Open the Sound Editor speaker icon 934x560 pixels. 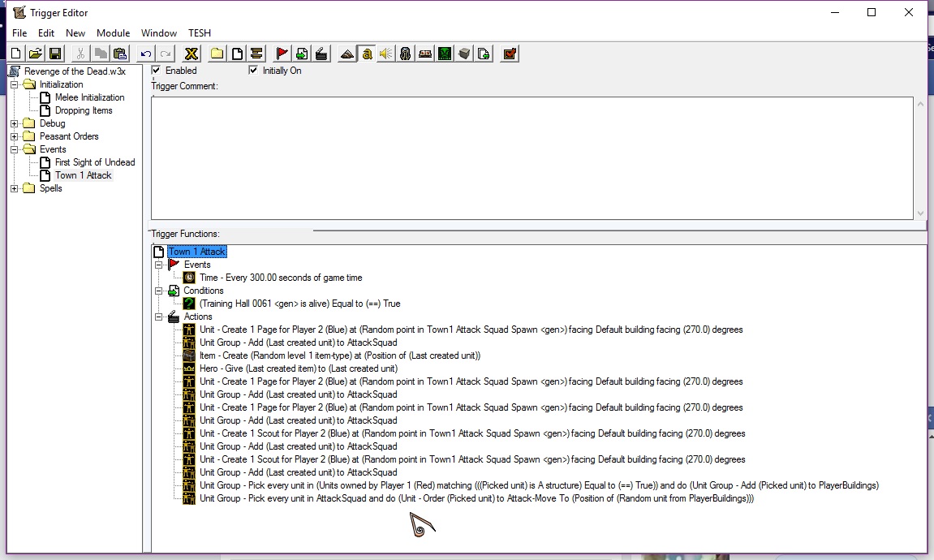click(x=386, y=54)
